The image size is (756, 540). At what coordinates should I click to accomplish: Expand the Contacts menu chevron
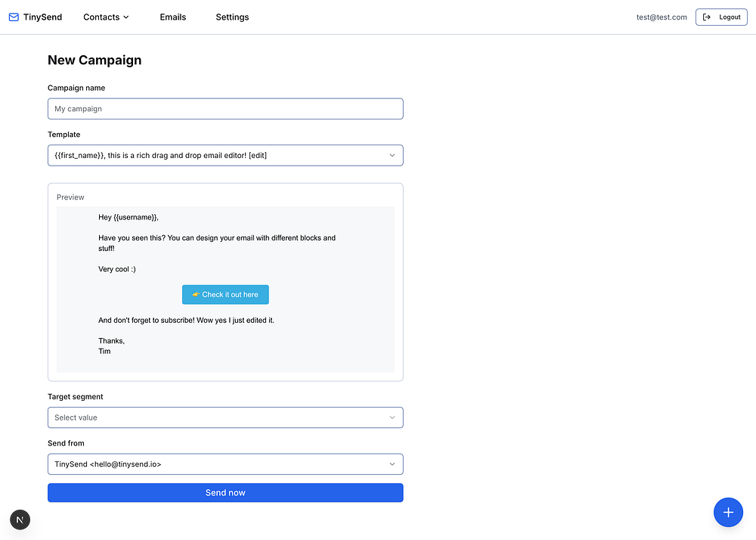click(125, 17)
